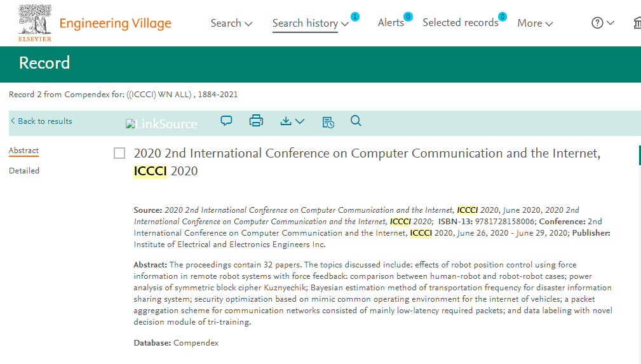Image resolution: width=641 pixels, height=364 pixels.
Task: Click the Alerts count badge
Action: coord(408,17)
